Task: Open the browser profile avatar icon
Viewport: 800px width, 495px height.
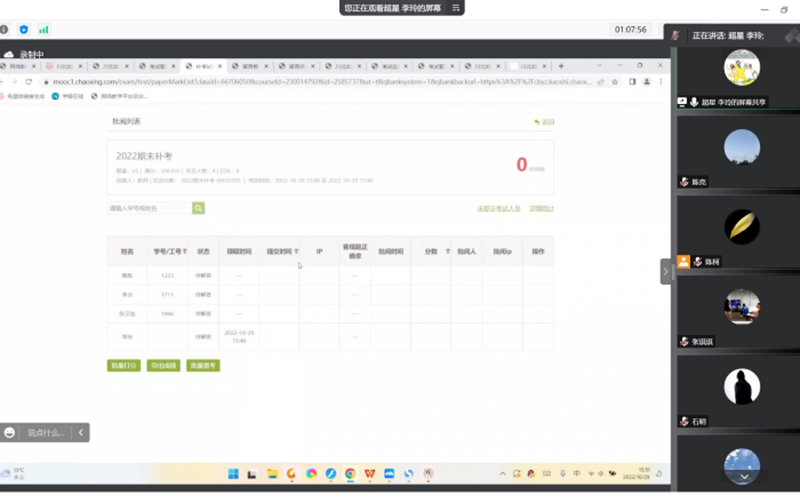Action: pos(646,82)
